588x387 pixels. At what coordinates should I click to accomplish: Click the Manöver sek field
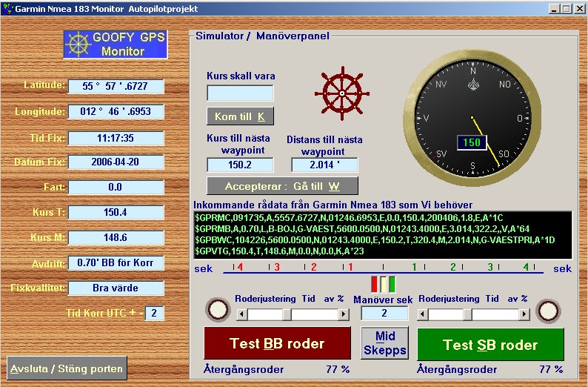[384, 313]
